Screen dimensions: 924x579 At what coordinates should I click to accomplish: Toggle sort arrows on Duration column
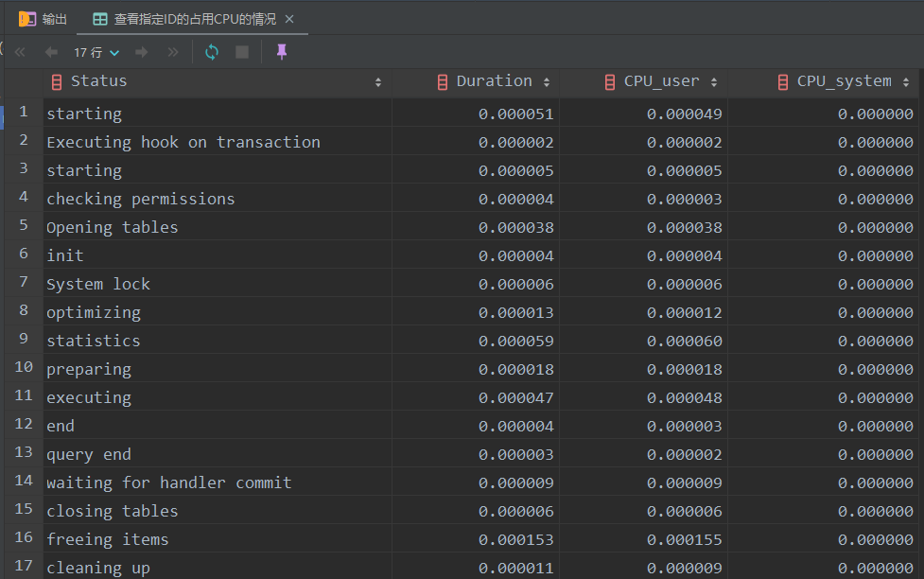pos(547,82)
